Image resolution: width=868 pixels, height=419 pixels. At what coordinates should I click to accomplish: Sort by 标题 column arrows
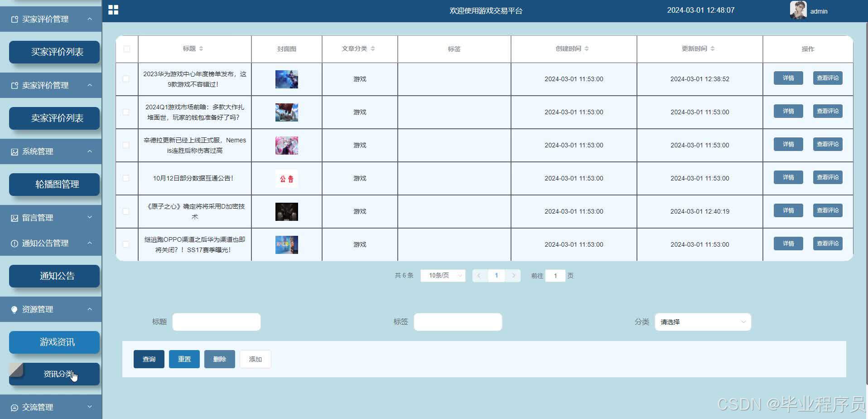click(x=201, y=49)
